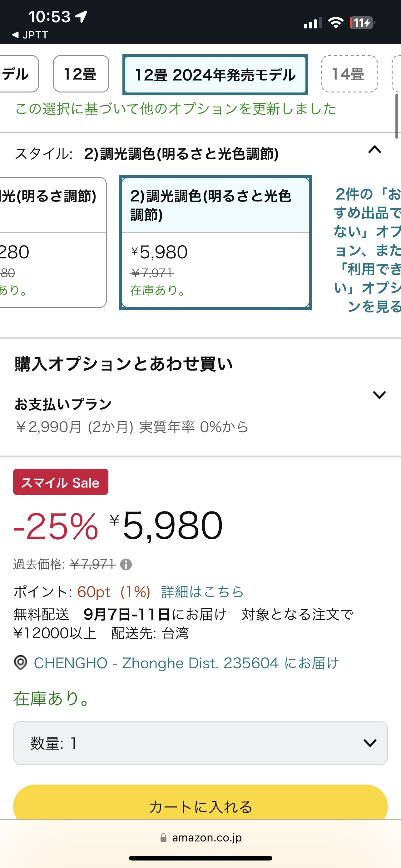Add item with カートに入れる button
The height and width of the screenshot is (868, 401).
pos(200,804)
